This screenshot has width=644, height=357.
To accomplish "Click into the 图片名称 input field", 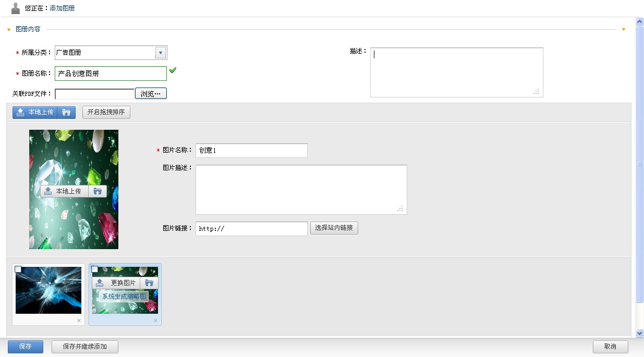I will click(251, 150).
